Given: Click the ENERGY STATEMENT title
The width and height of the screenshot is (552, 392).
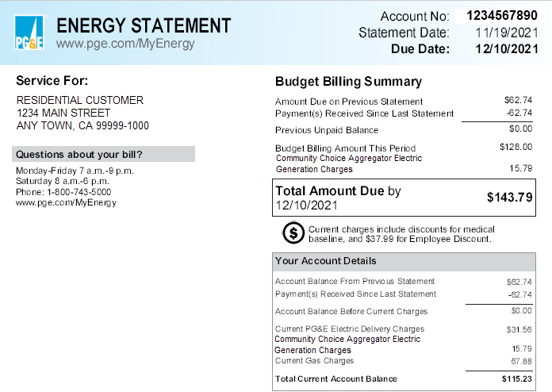Looking at the screenshot, I should coord(144,26).
